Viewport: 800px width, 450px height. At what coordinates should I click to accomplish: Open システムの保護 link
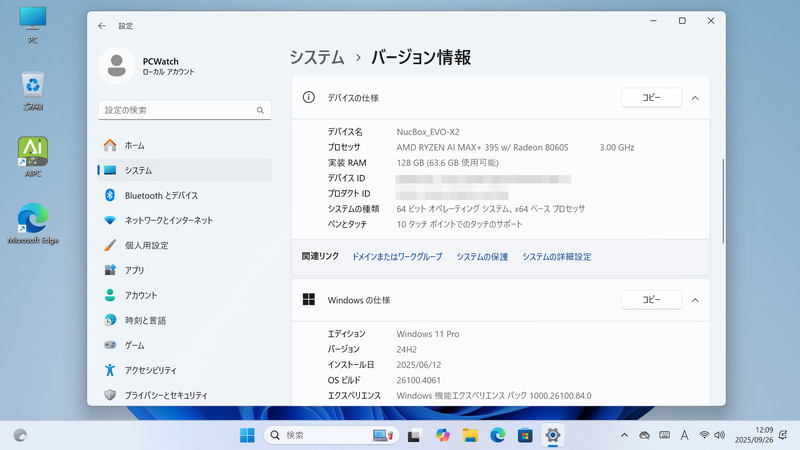click(x=482, y=257)
